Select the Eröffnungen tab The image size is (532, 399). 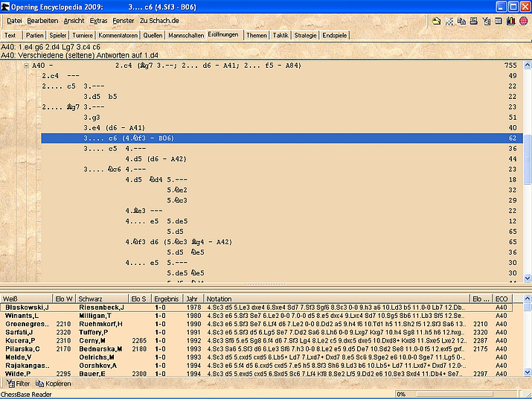(x=223, y=35)
